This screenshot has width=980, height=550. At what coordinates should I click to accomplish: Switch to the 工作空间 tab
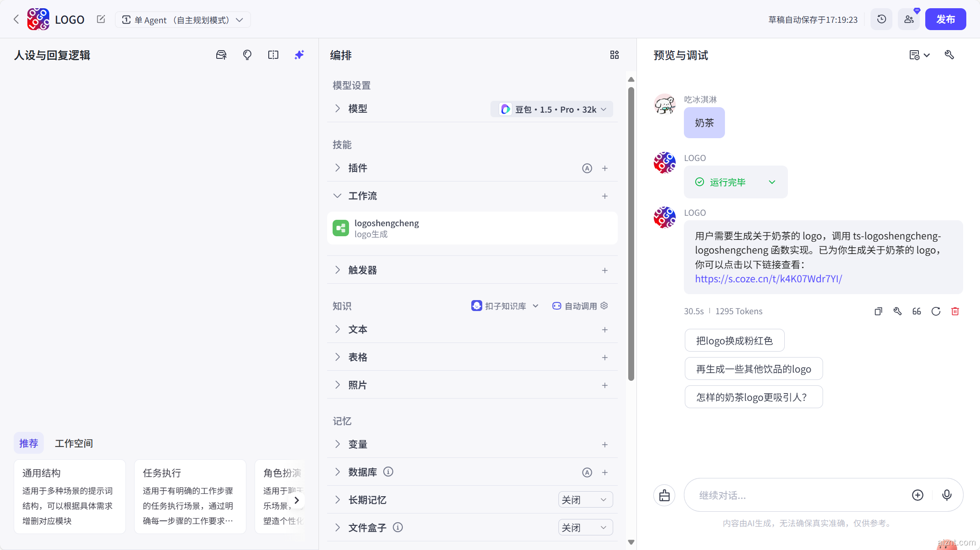[x=74, y=443]
